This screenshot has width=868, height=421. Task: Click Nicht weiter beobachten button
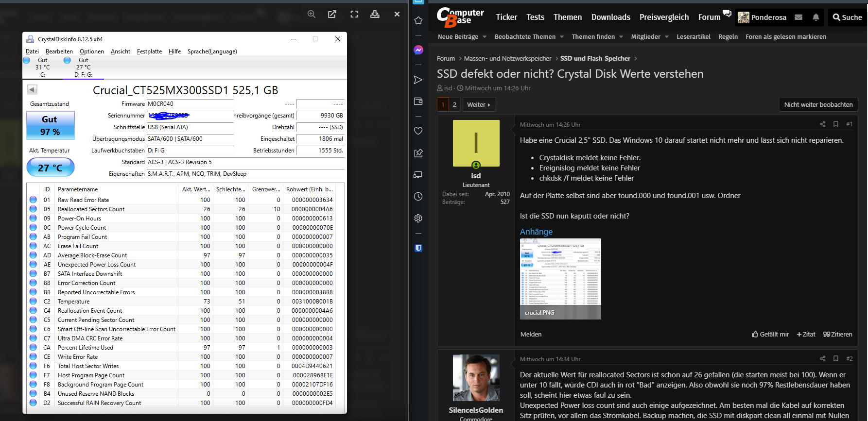(x=818, y=104)
